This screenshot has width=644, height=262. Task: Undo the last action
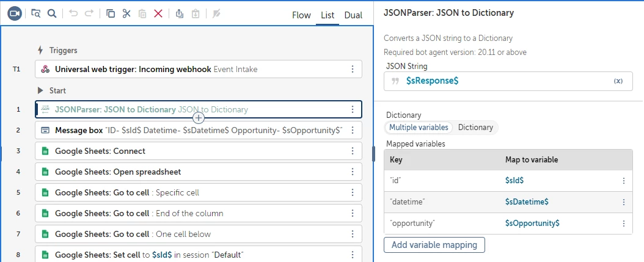pyautogui.click(x=73, y=13)
